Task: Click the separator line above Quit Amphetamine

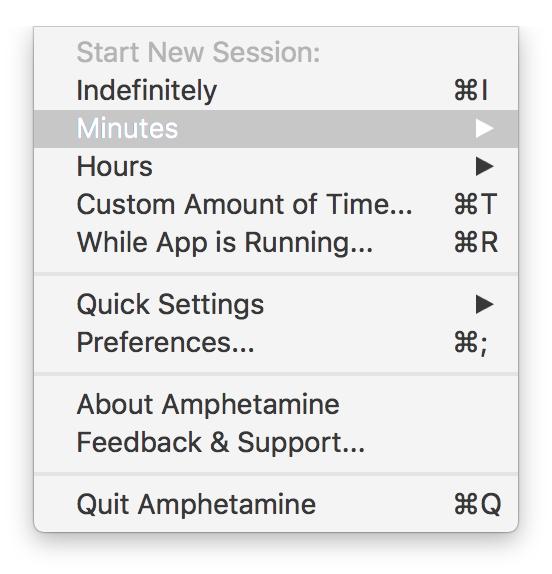Action: click(x=276, y=474)
